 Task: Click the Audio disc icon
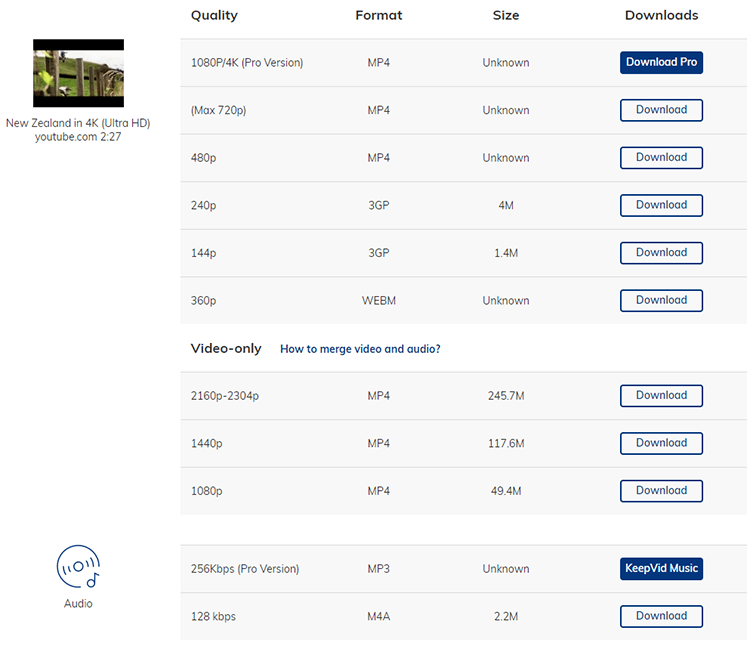point(78,566)
